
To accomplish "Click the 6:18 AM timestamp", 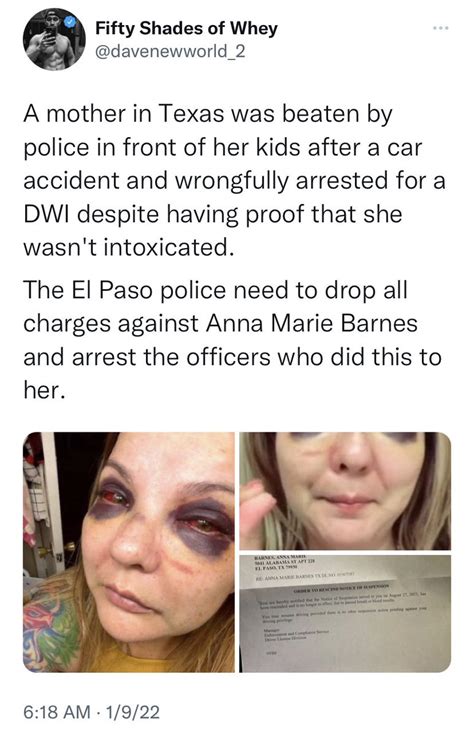I will (x=56, y=712).
